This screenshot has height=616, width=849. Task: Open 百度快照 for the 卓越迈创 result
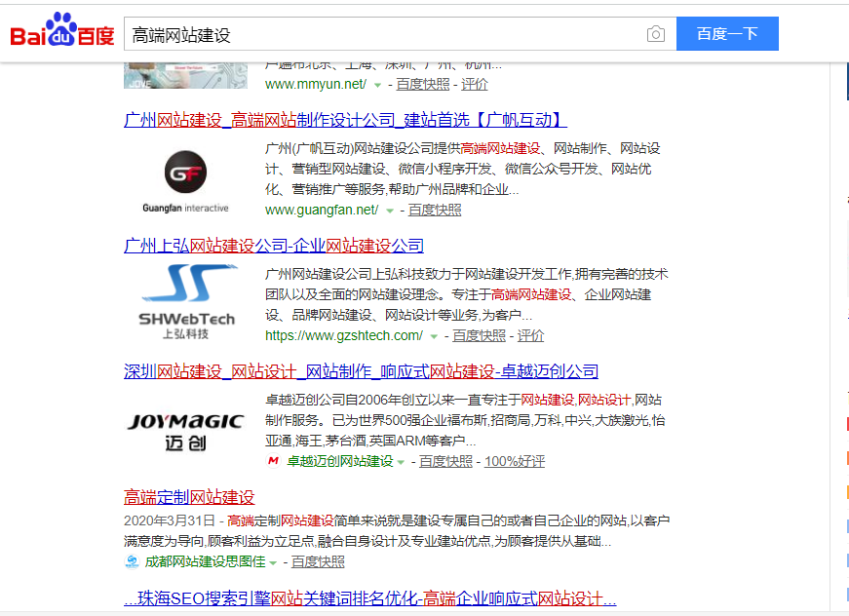click(445, 461)
